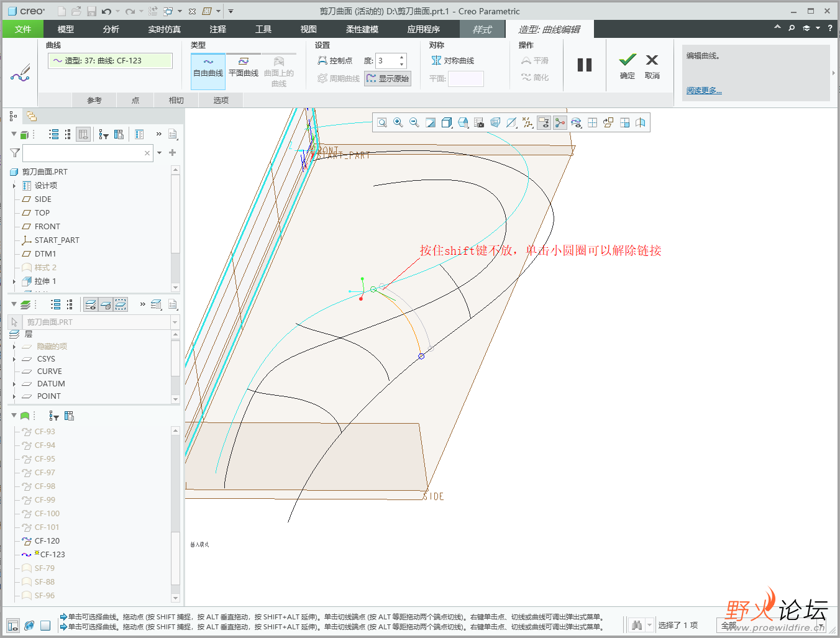Click the Zoom Out magnifier icon
Image resolution: width=840 pixels, height=638 pixels.
click(x=414, y=122)
